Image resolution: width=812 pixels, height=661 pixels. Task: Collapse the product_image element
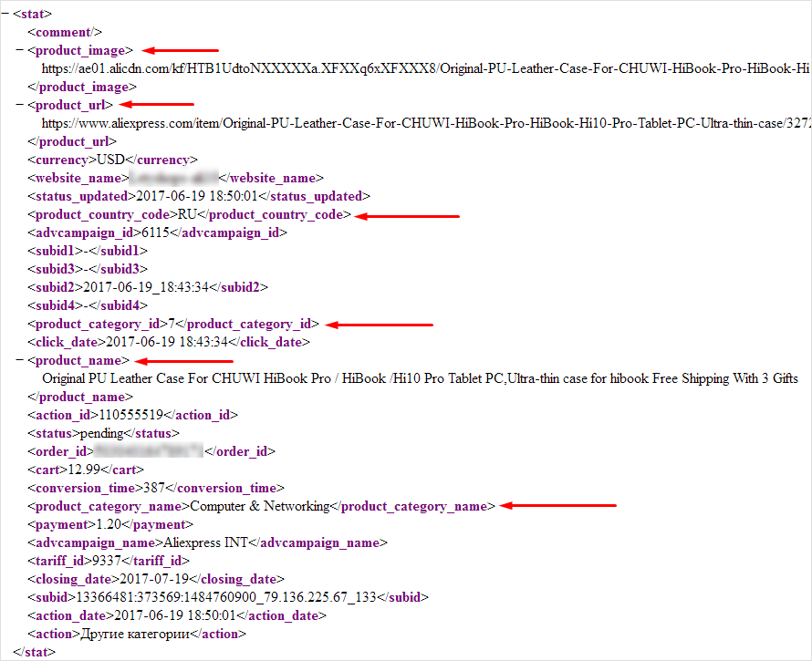click(x=20, y=50)
